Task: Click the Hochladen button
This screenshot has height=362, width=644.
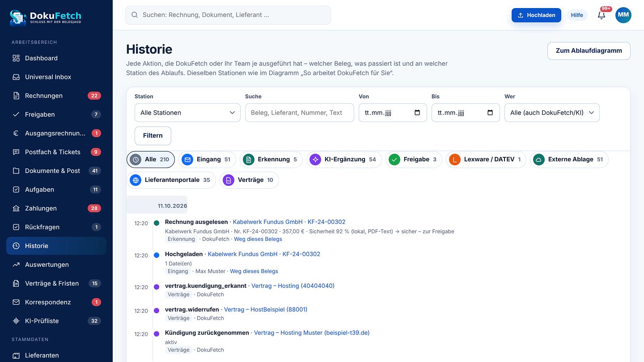Action: point(536,15)
